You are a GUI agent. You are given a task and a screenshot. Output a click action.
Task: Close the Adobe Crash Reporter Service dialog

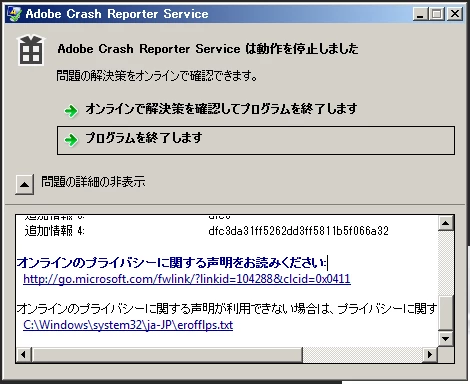click(455, 14)
